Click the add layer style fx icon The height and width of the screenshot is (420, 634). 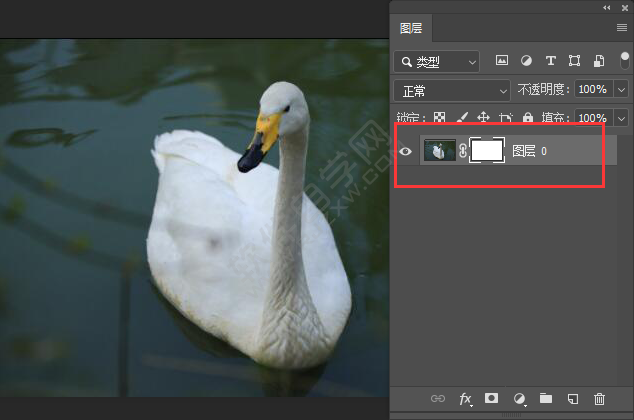pos(465,399)
